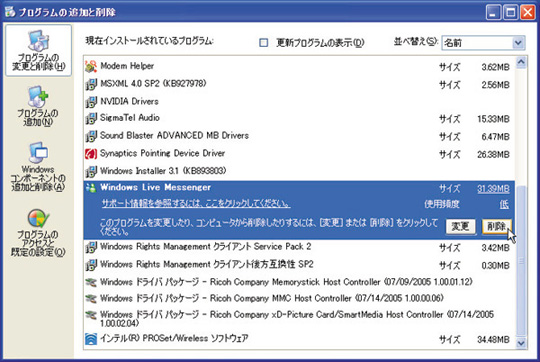Click the Ricoh MMC Host Controller icon
The width and height of the screenshot is (540, 362).
click(91, 298)
